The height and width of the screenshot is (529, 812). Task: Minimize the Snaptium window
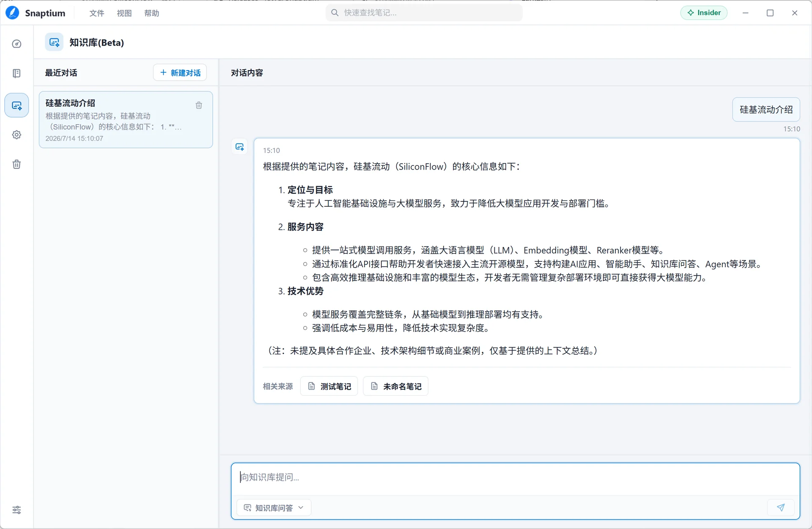[x=746, y=13]
